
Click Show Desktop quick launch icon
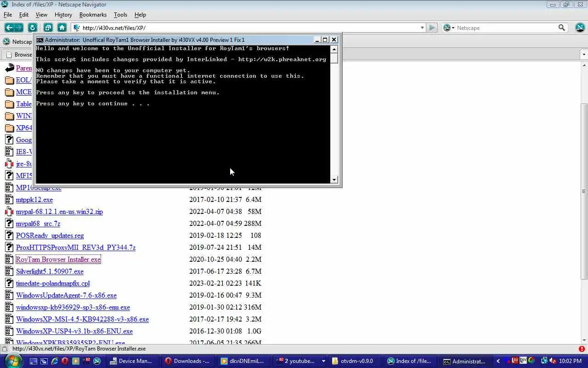pyautogui.click(x=34, y=362)
